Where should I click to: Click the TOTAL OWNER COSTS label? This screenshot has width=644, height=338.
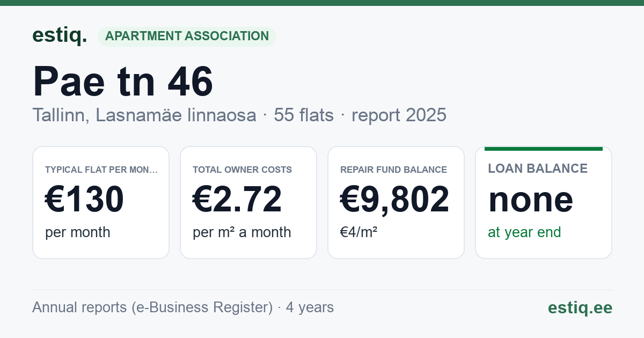point(242,170)
